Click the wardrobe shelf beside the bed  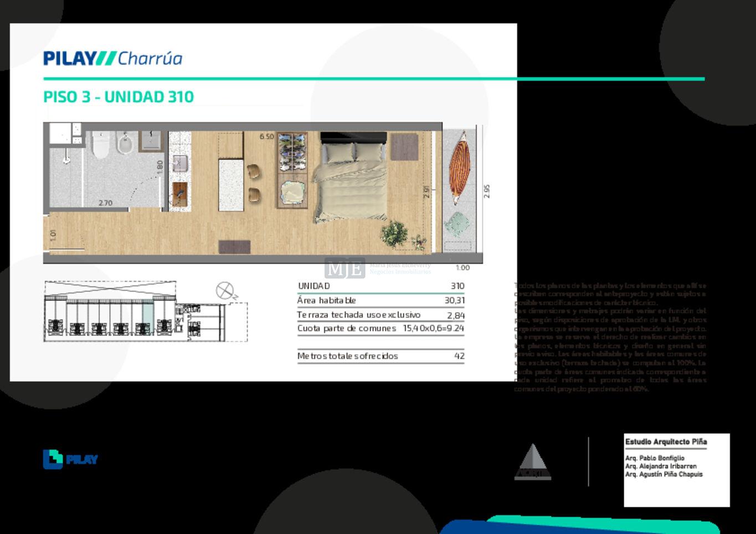coord(292,170)
